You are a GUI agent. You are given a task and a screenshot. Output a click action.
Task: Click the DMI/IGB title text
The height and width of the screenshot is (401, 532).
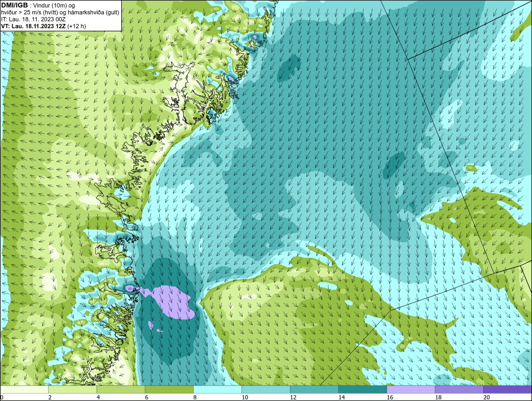(x=14, y=5)
